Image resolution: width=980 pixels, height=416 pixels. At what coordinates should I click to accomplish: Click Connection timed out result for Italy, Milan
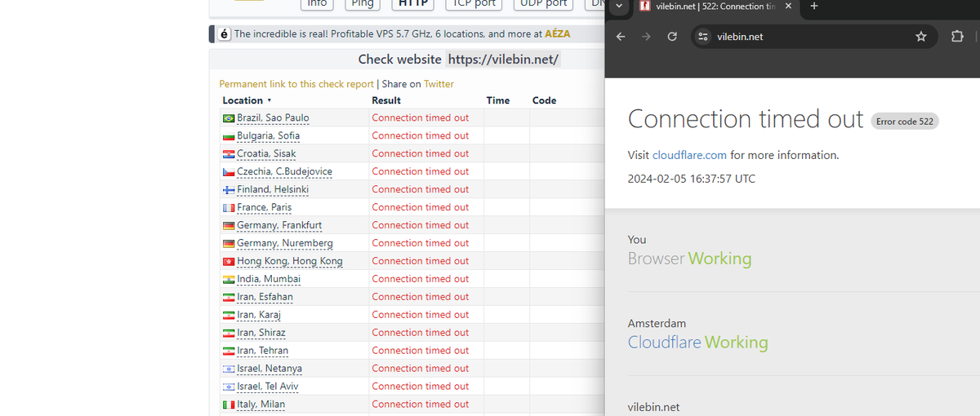tap(421, 405)
